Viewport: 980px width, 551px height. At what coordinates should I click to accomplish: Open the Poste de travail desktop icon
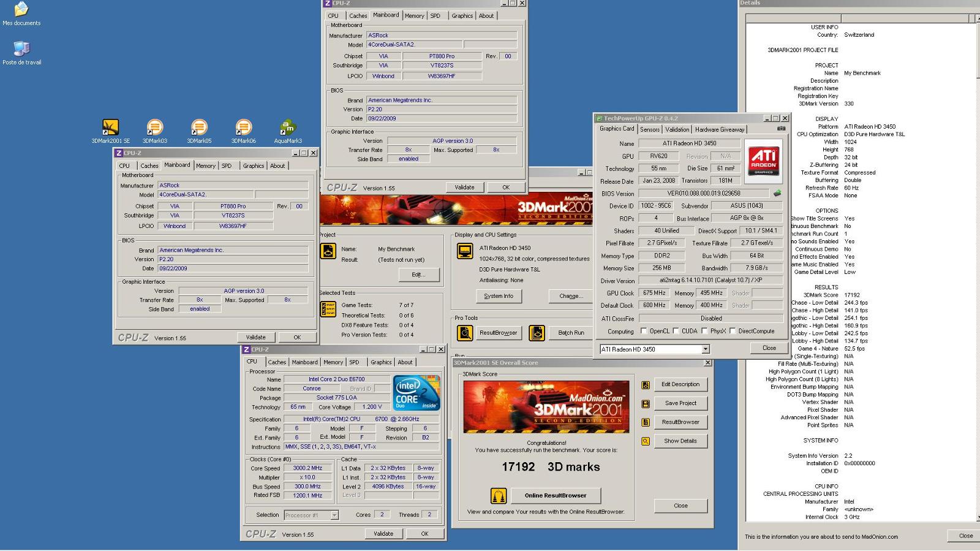(x=21, y=53)
